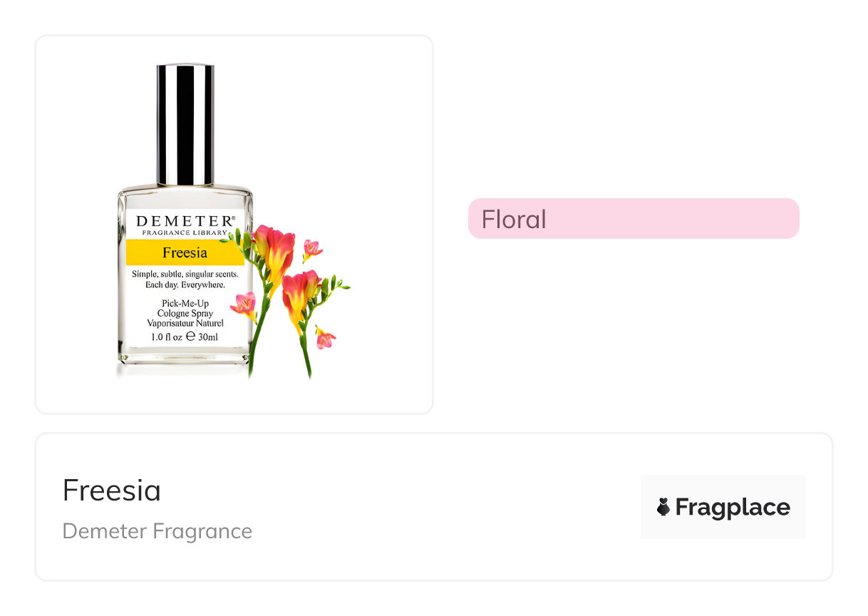
Task: Click the pink flower left of stem
Action: 244,304
